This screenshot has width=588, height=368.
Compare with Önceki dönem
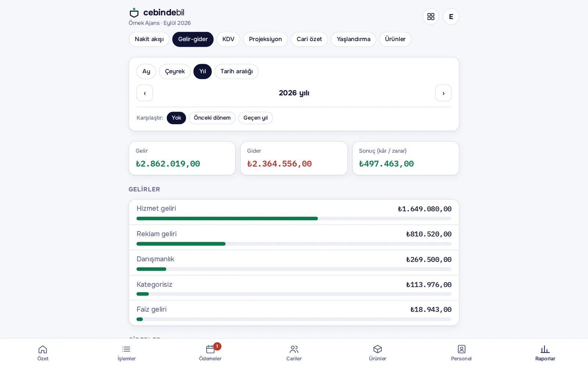pos(212,118)
